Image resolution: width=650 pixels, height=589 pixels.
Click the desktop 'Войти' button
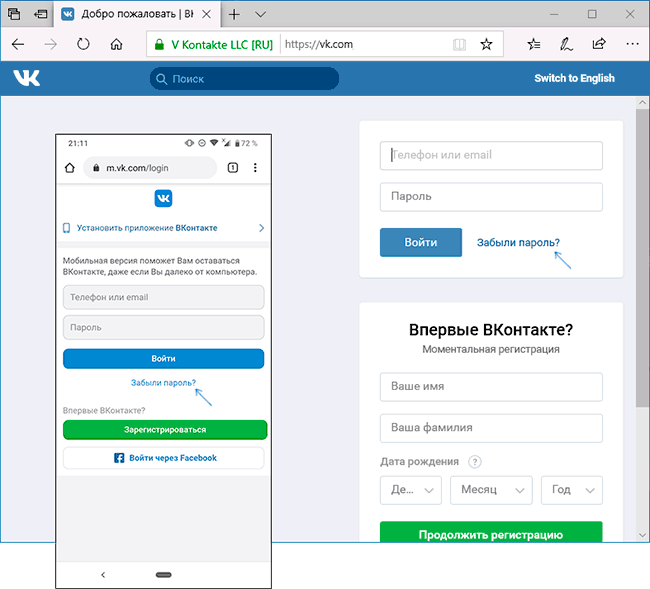click(x=421, y=242)
